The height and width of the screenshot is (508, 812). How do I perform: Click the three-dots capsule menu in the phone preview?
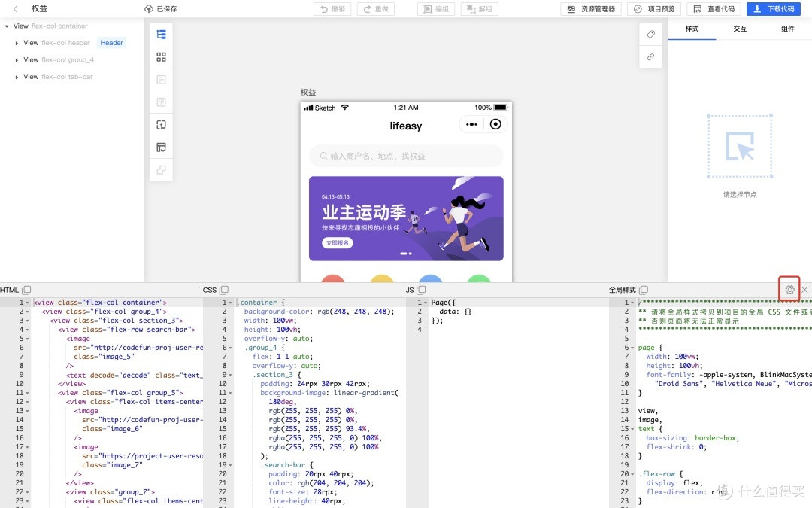pyautogui.click(x=471, y=124)
